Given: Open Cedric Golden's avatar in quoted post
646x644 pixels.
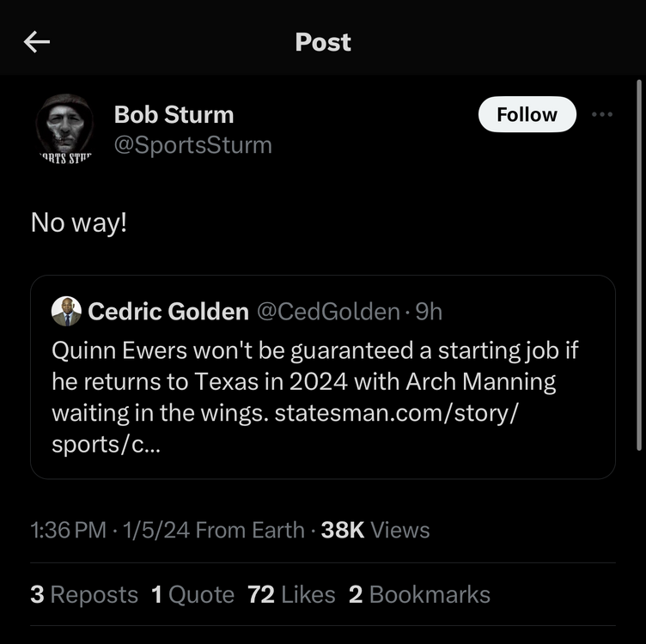Looking at the screenshot, I should tap(66, 311).
